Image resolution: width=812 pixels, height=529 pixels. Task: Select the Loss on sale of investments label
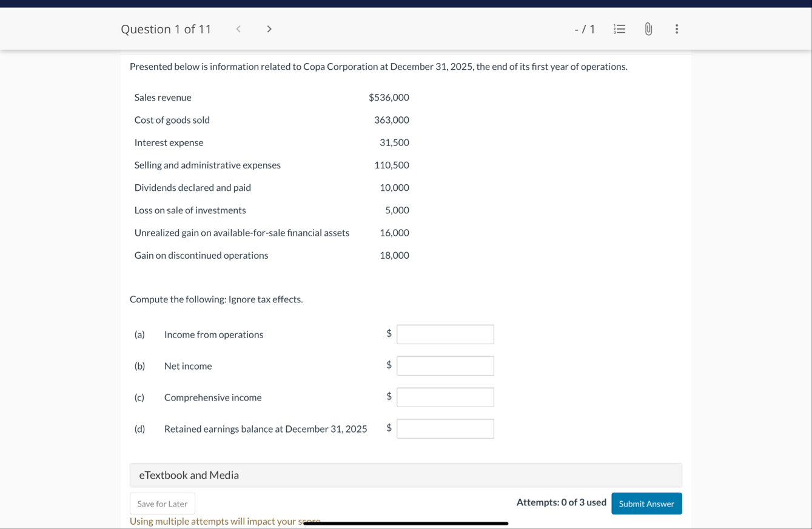tap(190, 210)
